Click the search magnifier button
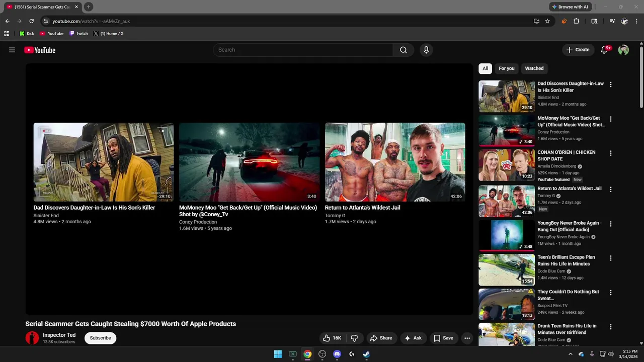This screenshot has height=362, width=644. (x=404, y=50)
